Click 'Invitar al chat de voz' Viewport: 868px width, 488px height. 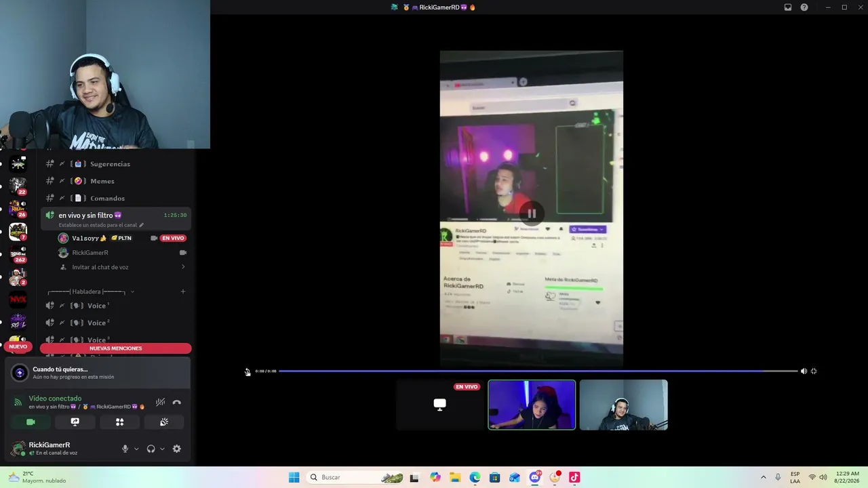point(100,267)
